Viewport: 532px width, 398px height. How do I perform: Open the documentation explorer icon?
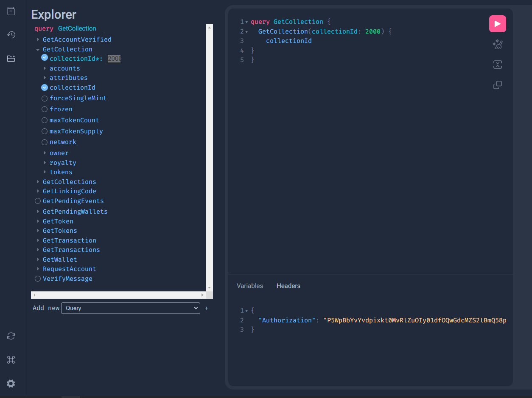11,11
